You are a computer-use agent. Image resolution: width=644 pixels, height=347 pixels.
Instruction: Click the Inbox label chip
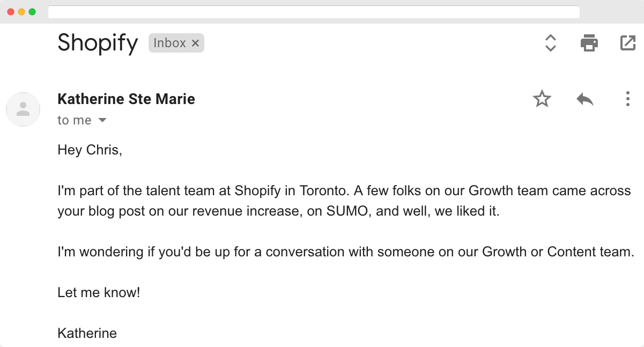[x=169, y=43]
